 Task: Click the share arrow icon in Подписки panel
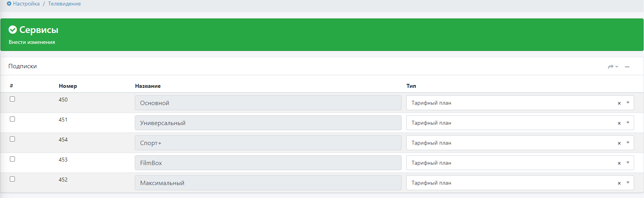point(611,67)
